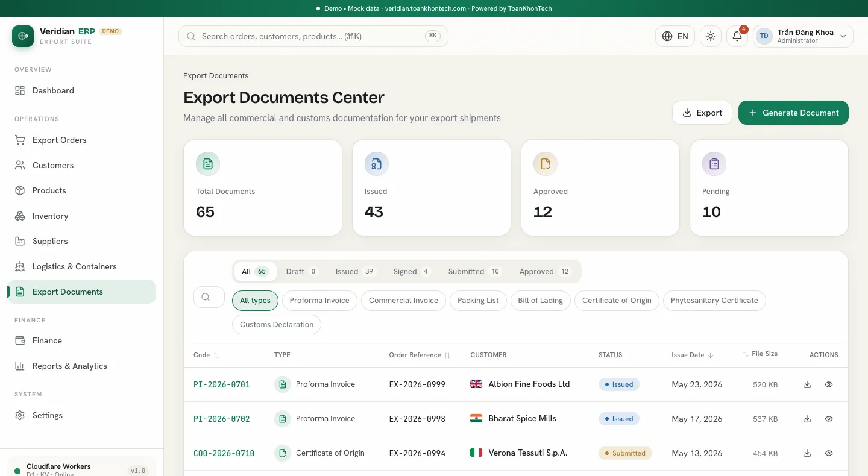Open the EN language selector
Image resolution: width=868 pixels, height=476 pixels.
click(675, 36)
